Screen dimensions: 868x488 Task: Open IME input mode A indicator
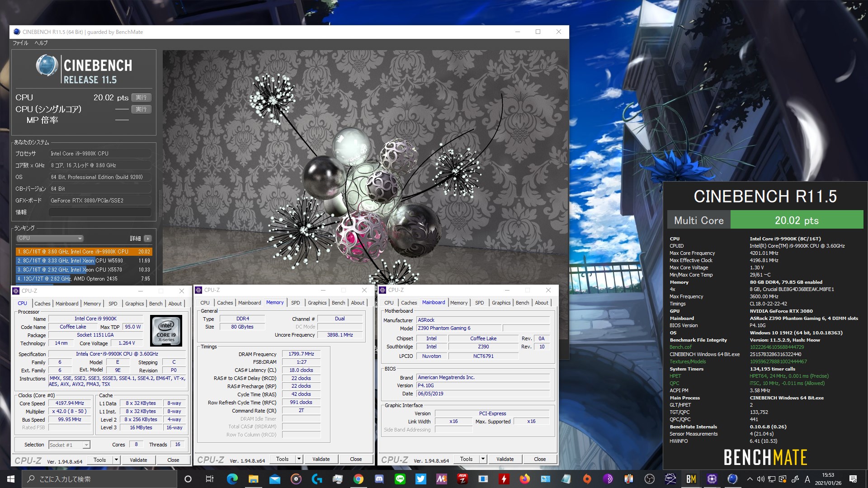[x=807, y=479]
